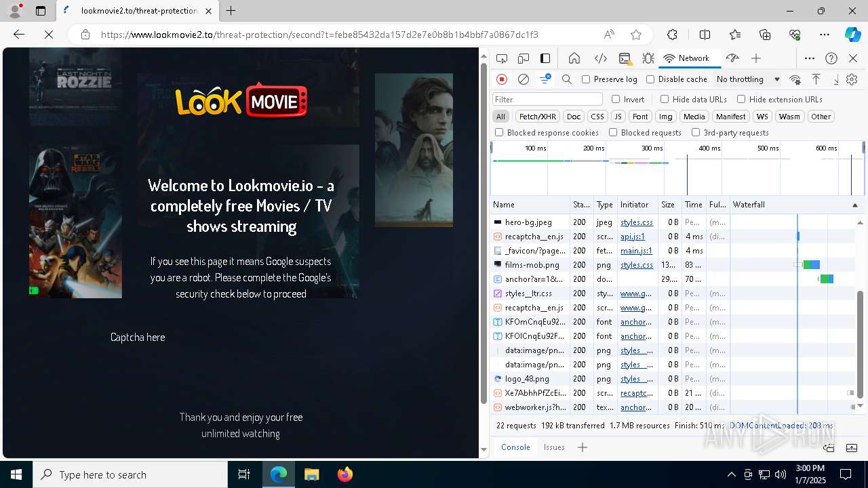Clear the network log
868x488 pixels.
point(524,79)
